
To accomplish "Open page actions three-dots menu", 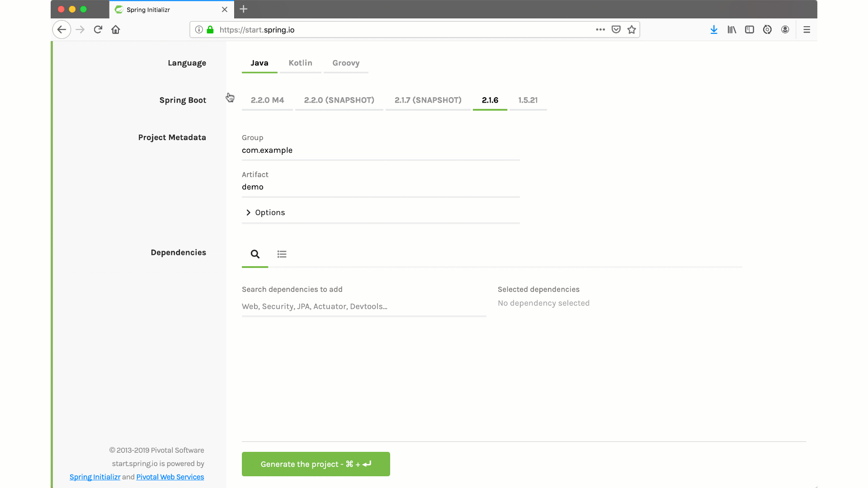I will pyautogui.click(x=600, y=30).
